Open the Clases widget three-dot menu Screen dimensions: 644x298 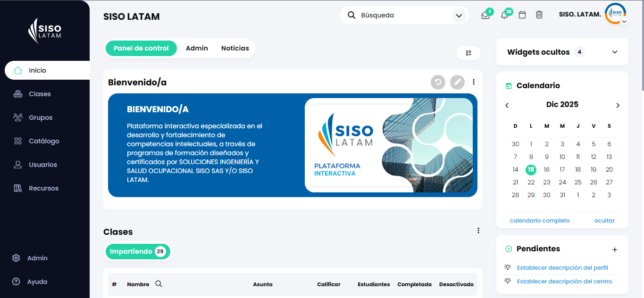coord(478,231)
